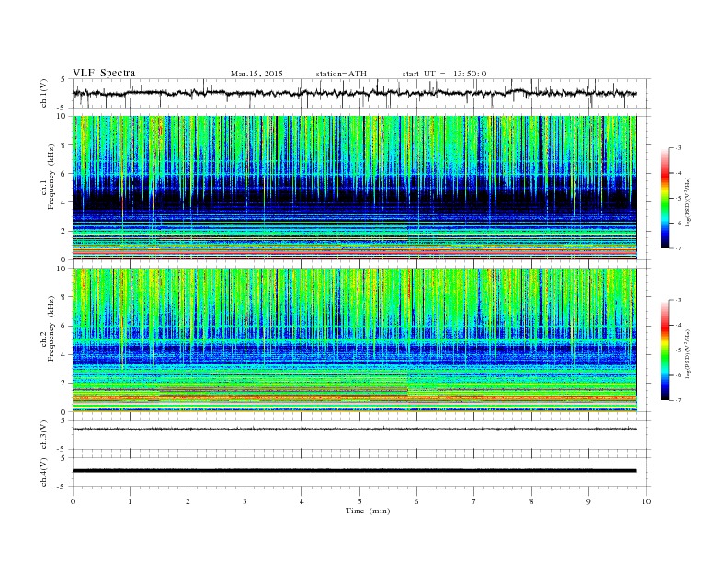Click the "-3" label on ch.1 color bar
The image size is (728, 563).
[x=678, y=148]
